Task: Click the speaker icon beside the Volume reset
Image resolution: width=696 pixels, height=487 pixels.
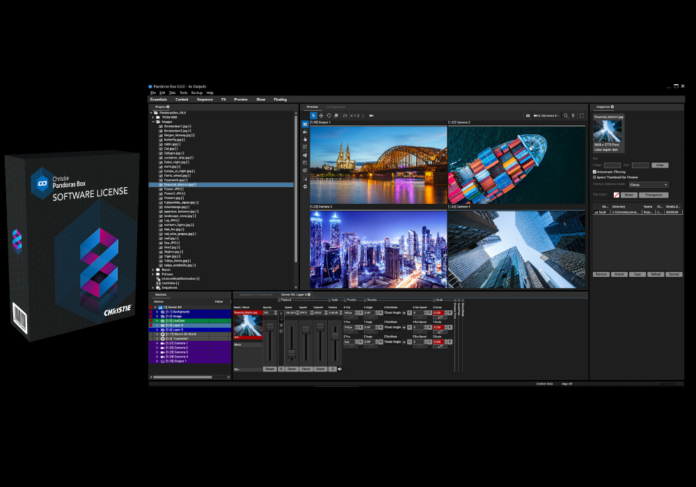Action: (340, 369)
